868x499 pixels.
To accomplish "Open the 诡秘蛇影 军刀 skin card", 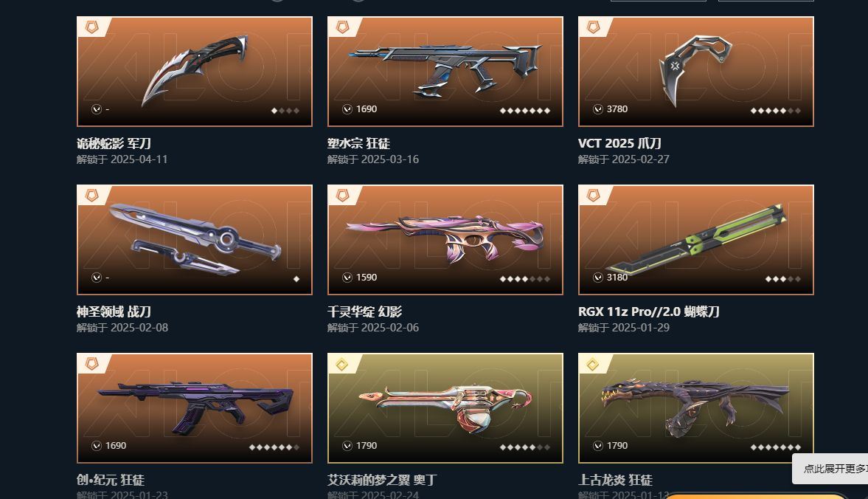I will [194, 72].
